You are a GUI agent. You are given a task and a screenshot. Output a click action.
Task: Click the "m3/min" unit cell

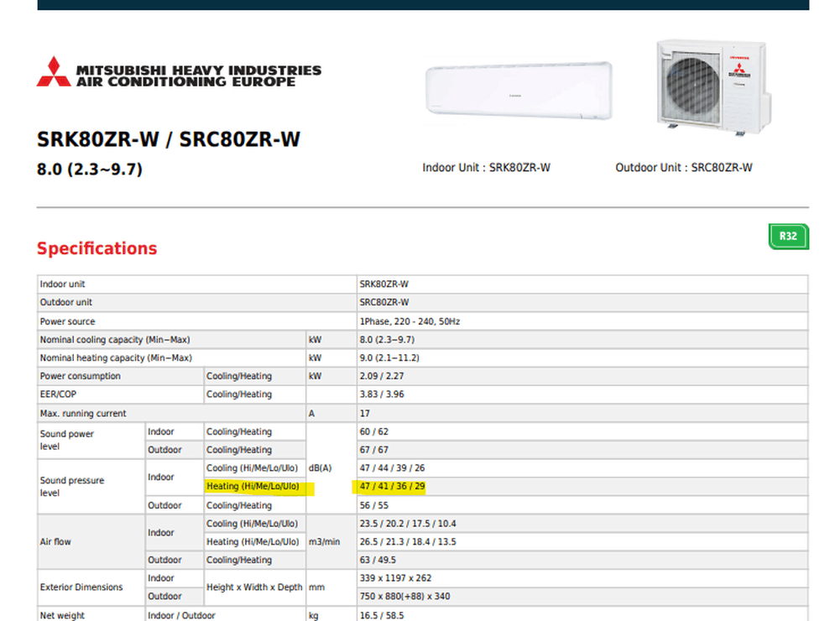point(324,542)
